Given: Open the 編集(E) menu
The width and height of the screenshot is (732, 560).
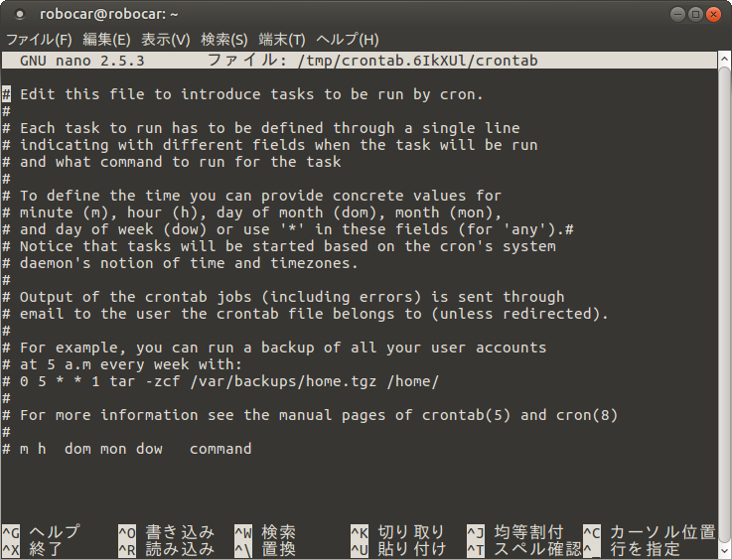Looking at the screenshot, I should tap(106, 40).
